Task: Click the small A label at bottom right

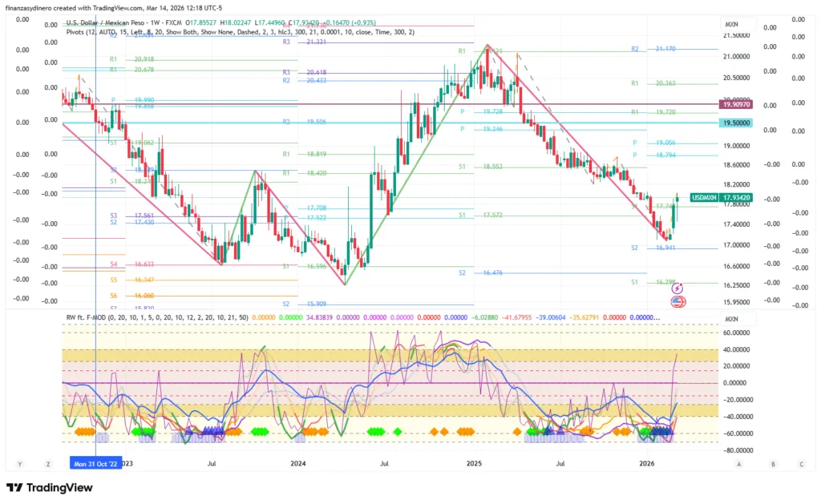Action: pos(738,463)
